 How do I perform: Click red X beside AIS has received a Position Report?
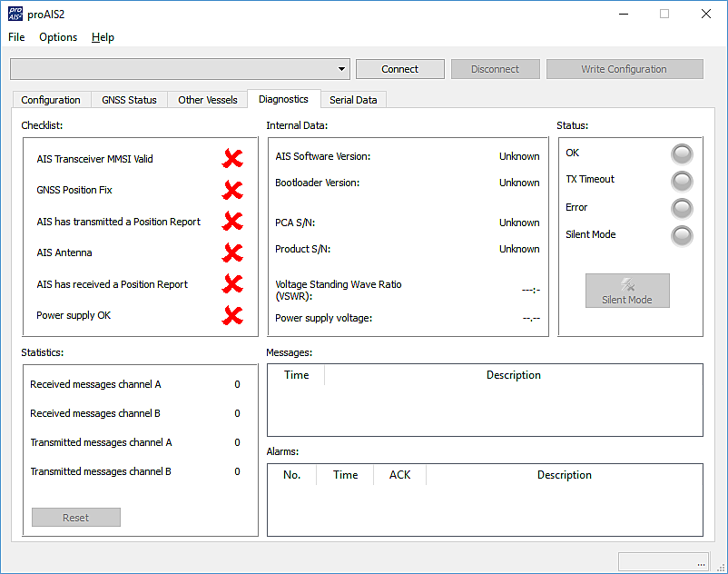coord(232,283)
